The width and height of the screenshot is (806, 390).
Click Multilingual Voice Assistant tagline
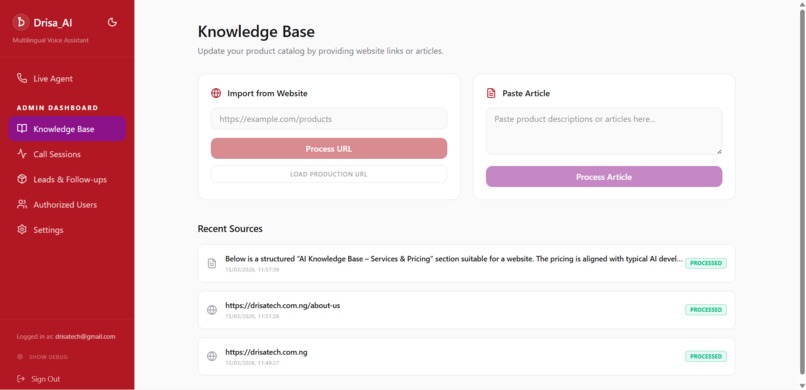(x=50, y=40)
